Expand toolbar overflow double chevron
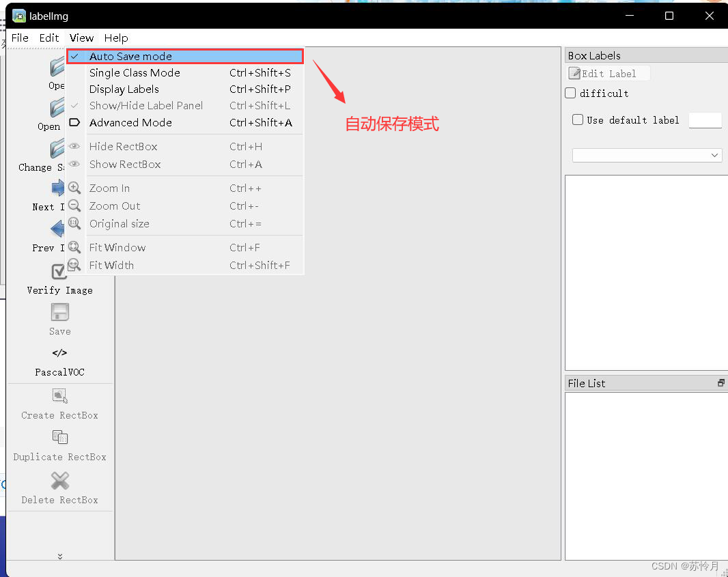728x577 pixels. click(x=60, y=556)
